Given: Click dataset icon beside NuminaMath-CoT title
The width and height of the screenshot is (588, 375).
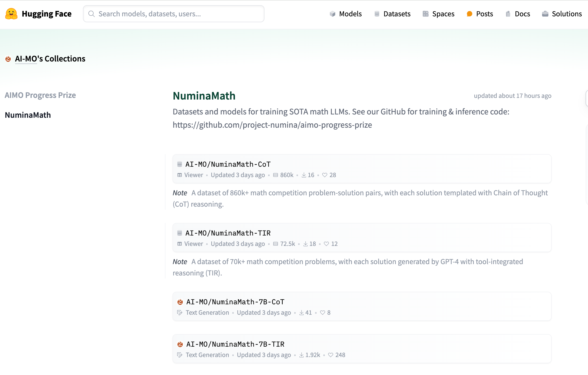Looking at the screenshot, I should coord(179,164).
